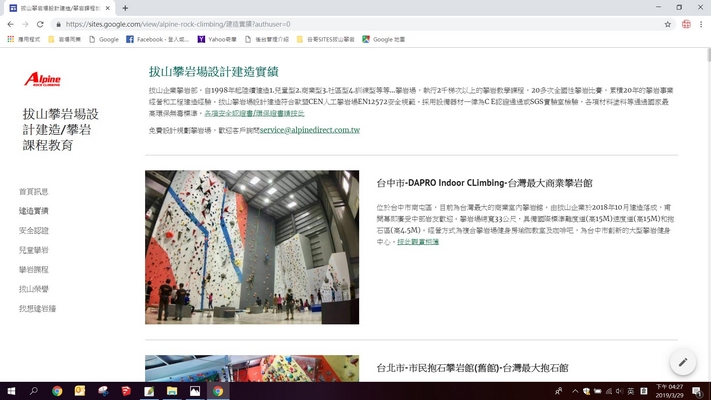Open the notepad app in the taskbar

tap(149, 391)
